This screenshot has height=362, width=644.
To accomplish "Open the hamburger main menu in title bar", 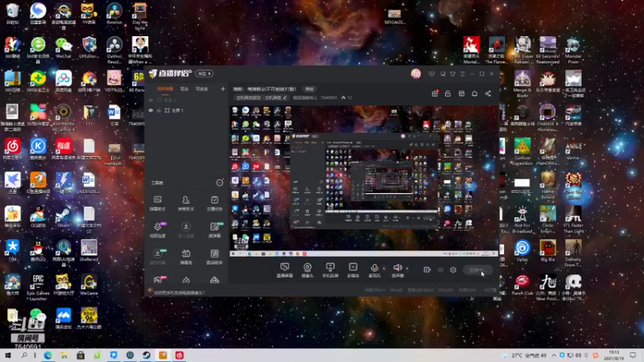I will [x=462, y=74].
